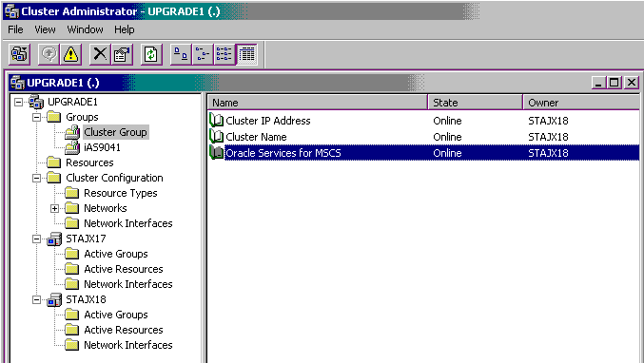Click the Groups folder icon
This screenshot has height=363, width=644.
tap(54, 117)
